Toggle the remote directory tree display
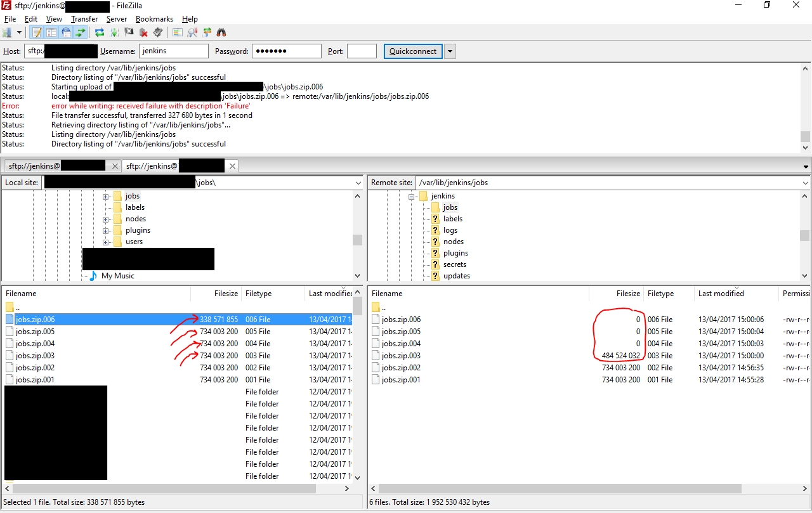812x513 pixels. pos(66,32)
